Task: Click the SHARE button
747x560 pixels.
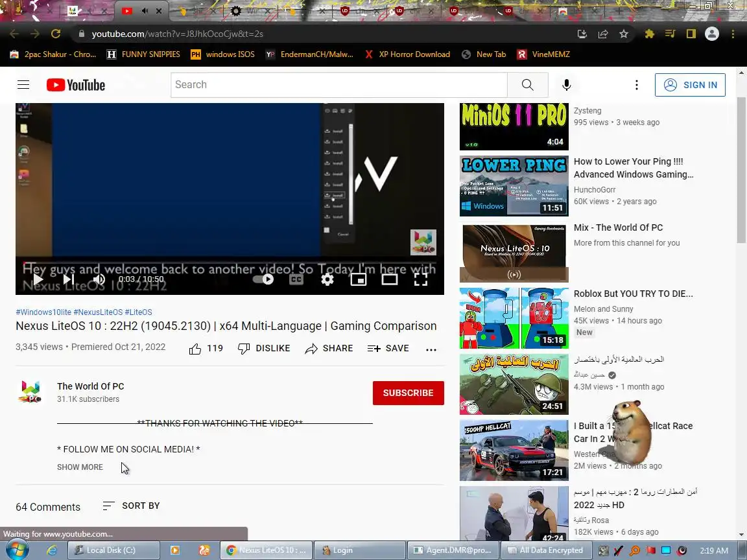Action: pos(329,349)
